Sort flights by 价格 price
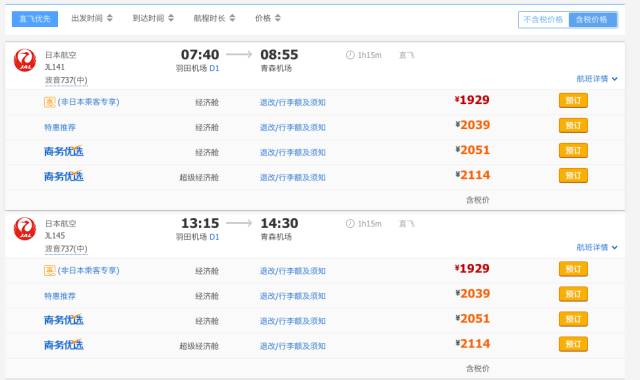The height and width of the screenshot is (380, 640). click(268, 18)
